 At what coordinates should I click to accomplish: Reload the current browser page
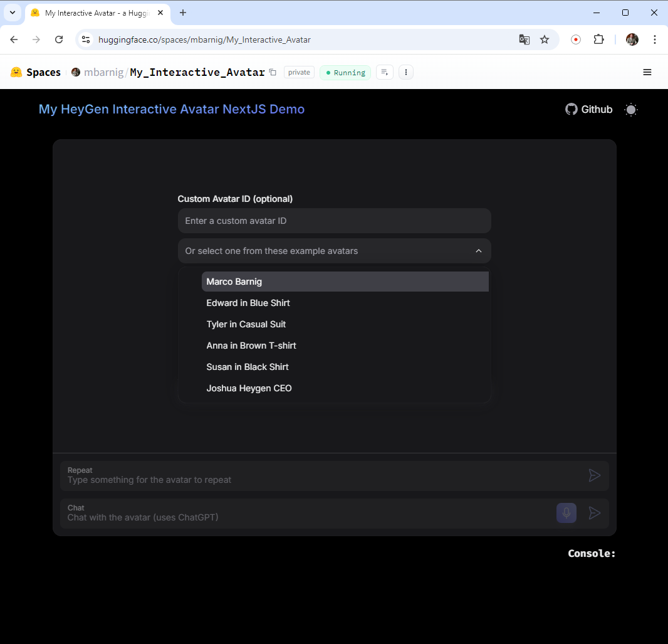tap(59, 40)
